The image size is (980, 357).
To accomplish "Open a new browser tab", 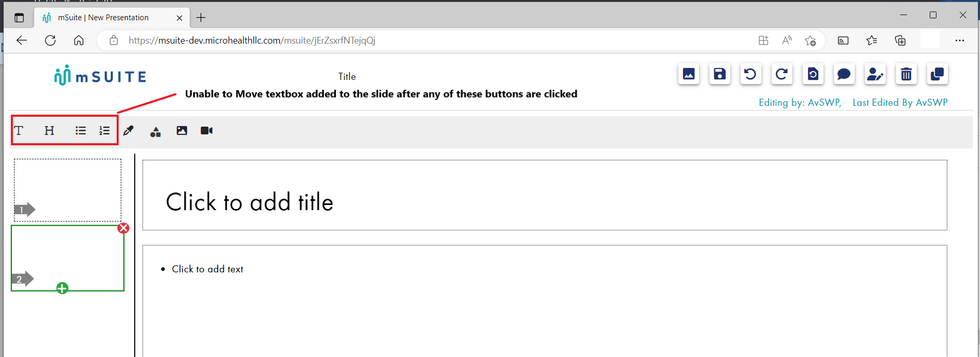I will click(201, 17).
